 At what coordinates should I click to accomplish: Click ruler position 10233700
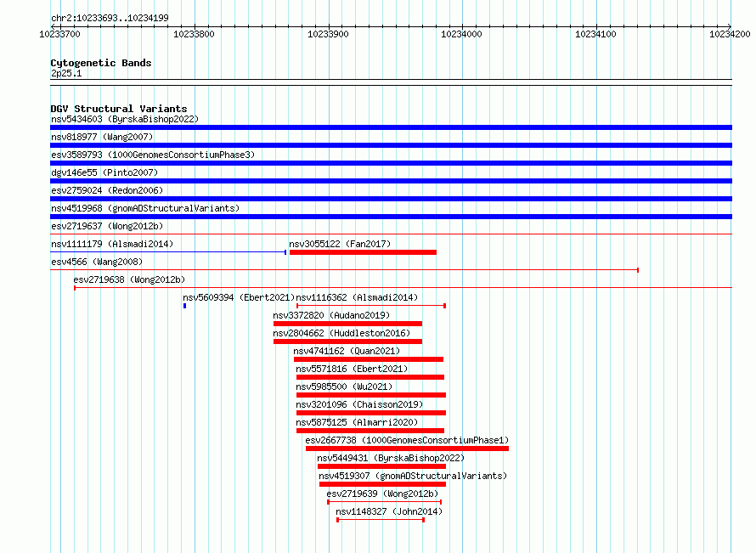pos(59,34)
